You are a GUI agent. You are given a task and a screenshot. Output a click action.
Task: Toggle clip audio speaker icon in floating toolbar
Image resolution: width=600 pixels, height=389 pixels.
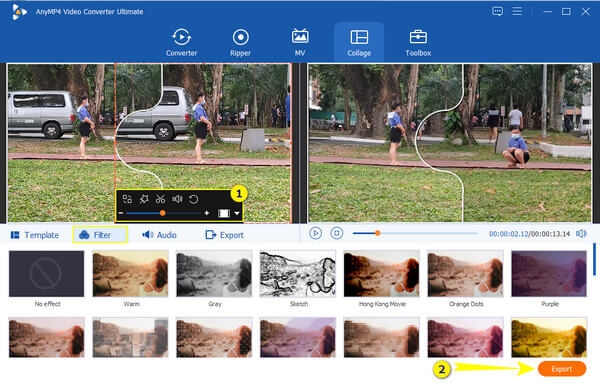(177, 199)
